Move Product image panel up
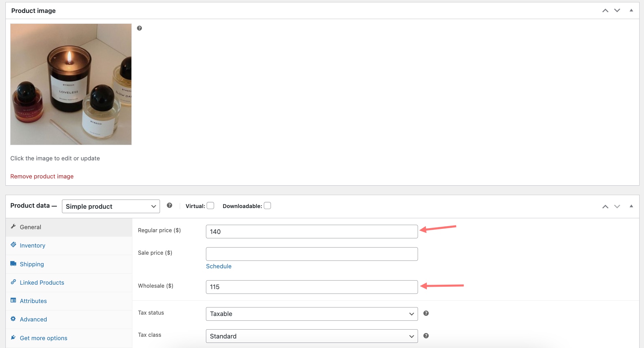 (x=605, y=11)
